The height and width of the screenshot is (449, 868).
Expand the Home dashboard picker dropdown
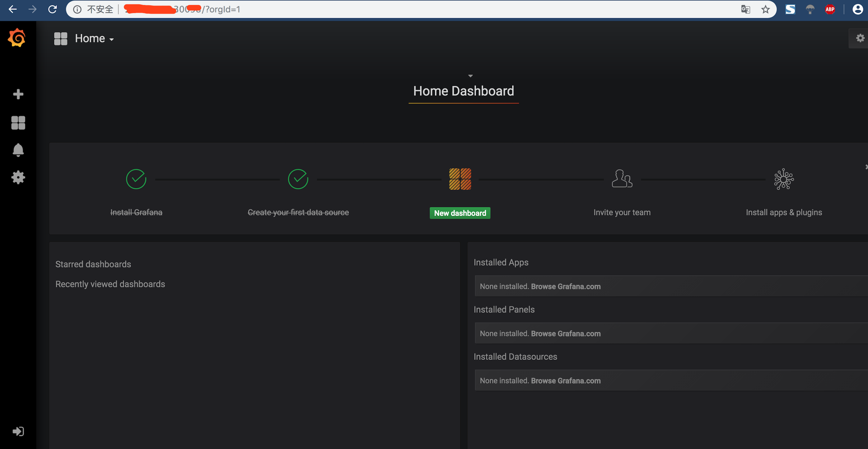pyautogui.click(x=94, y=39)
